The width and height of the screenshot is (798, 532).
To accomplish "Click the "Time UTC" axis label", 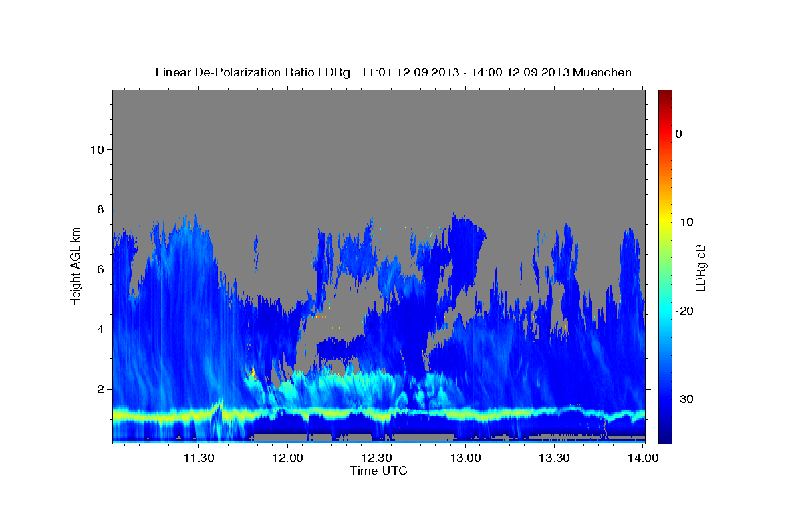I will pos(378,471).
